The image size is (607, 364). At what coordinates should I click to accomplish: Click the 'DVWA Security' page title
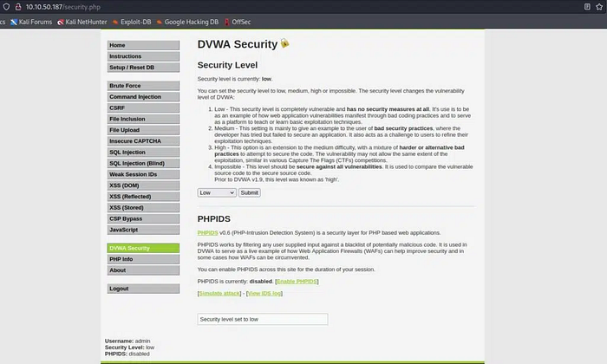tap(238, 44)
